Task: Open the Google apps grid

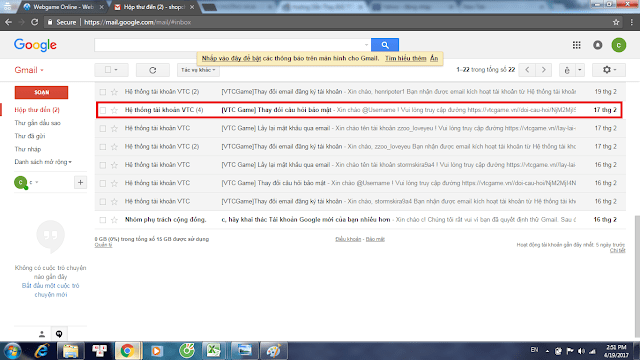Action: [576, 45]
